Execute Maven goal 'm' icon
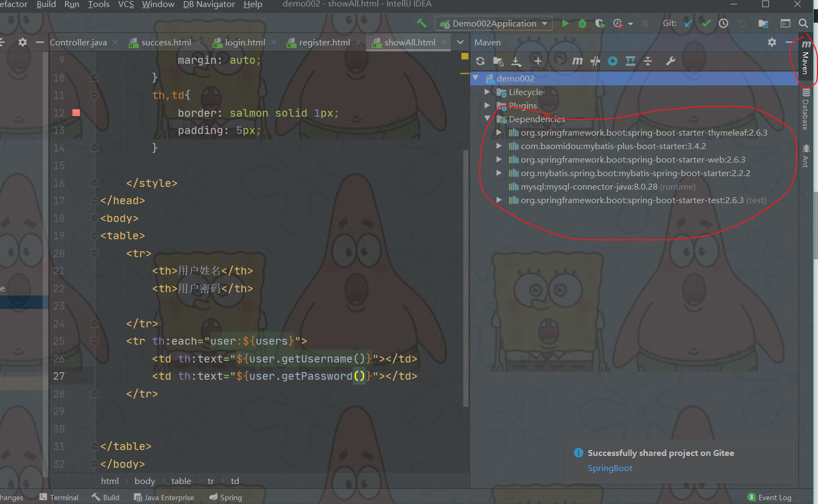This screenshot has width=818, height=504. (577, 61)
